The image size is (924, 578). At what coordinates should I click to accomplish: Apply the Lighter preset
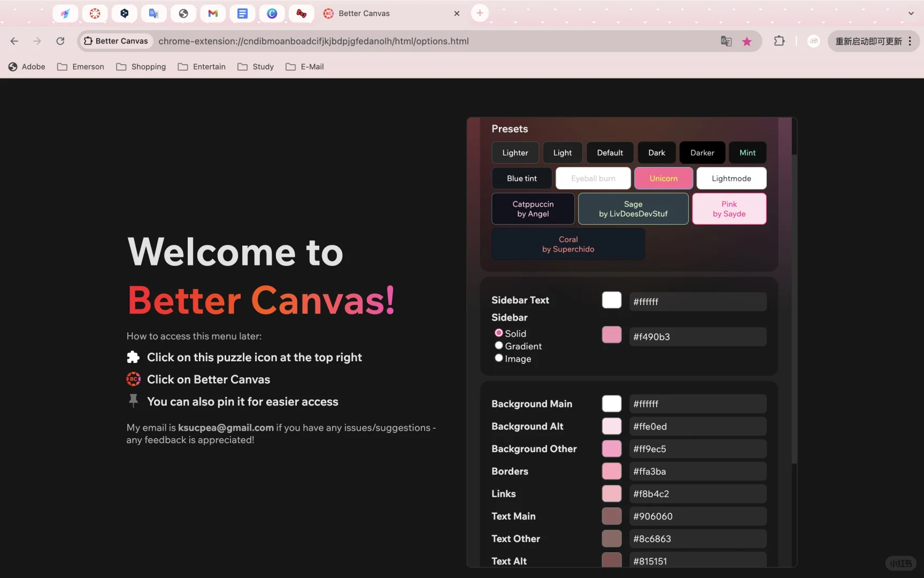pyautogui.click(x=515, y=153)
